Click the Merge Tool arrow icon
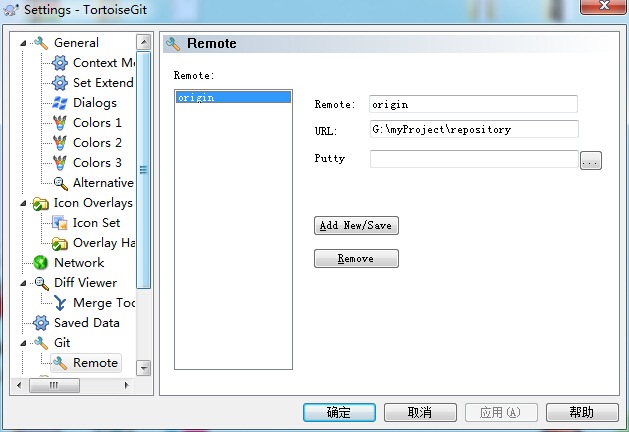Screen dimensions: 629x432 click(x=60, y=303)
